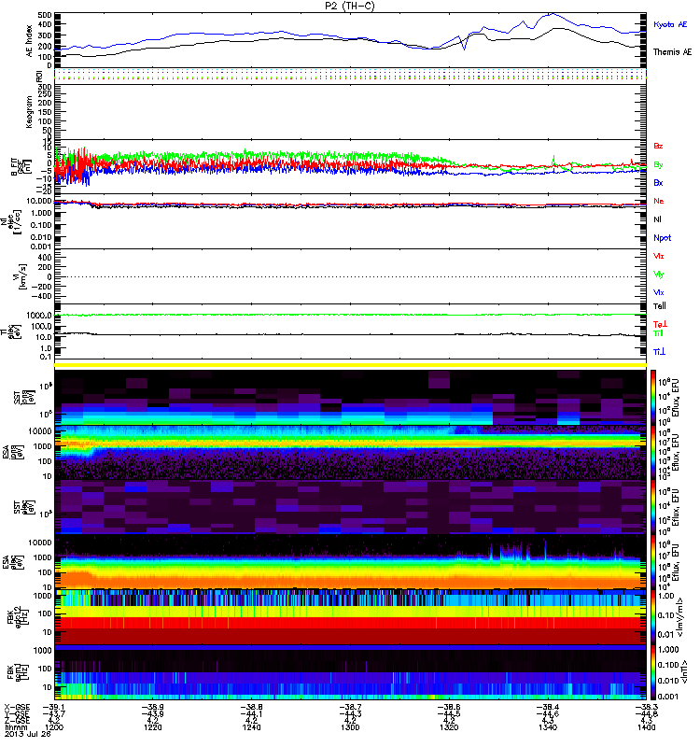Click the blue Ti perpendicular legend label

click(x=659, y=352)
